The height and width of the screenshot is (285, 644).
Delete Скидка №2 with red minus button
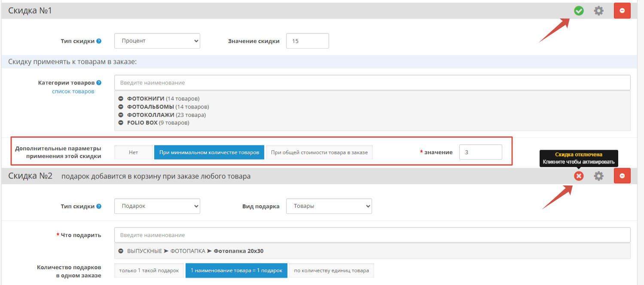[622, 176]
